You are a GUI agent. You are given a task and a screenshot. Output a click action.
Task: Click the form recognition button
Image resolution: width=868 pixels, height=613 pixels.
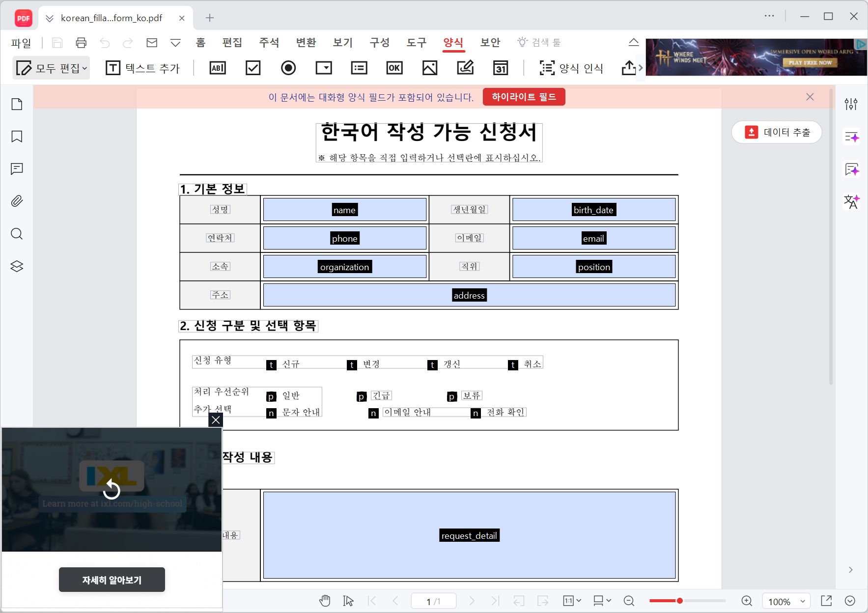pos(571,68)
